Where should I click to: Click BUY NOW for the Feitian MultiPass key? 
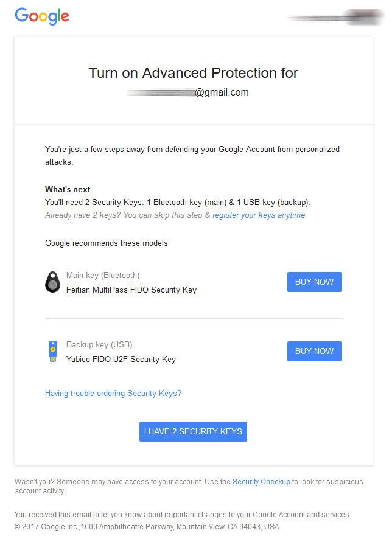pos(314,282)
